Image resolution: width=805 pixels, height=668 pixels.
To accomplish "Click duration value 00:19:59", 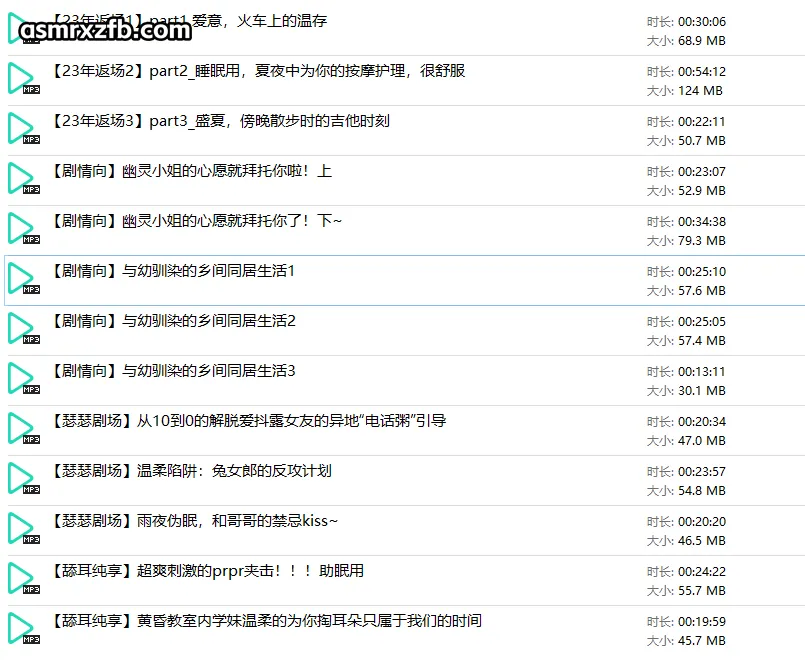I will click(702, 622).
